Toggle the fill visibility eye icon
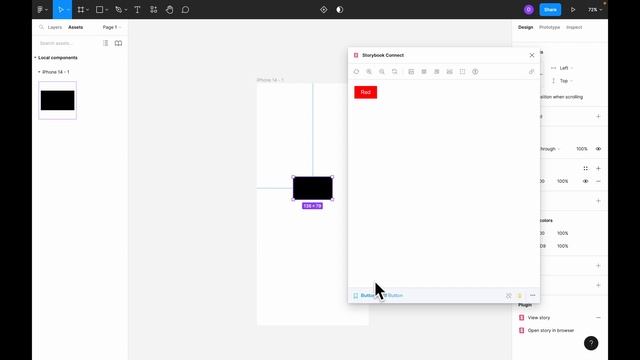The width and height of the screenshot is (640, 360). click(x=585, y=181)
